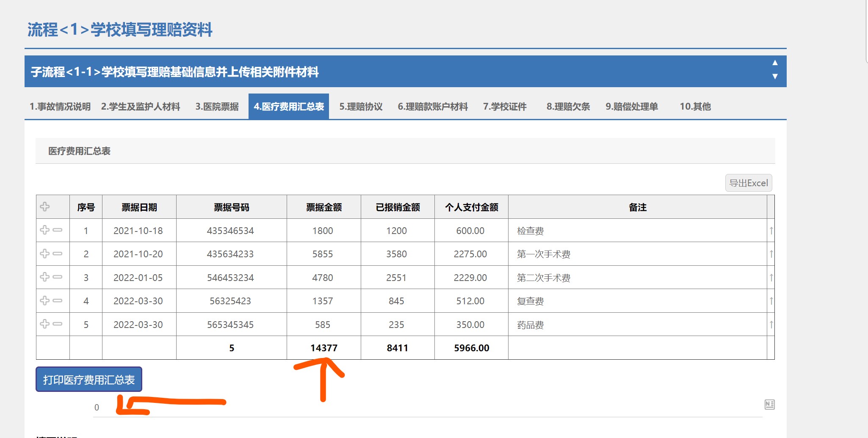
Task: Click the up arrow on the 第二次手术费 row
Action: tap(771, 278)
